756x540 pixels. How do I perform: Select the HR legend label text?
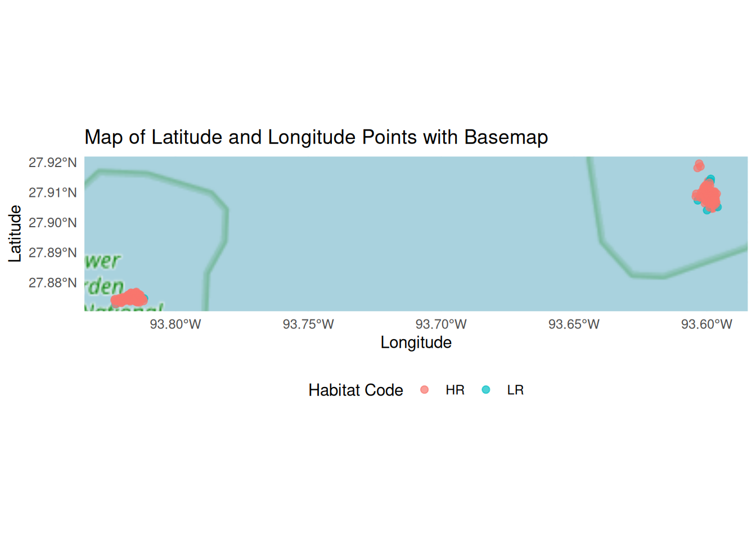(x=454, y=390)
